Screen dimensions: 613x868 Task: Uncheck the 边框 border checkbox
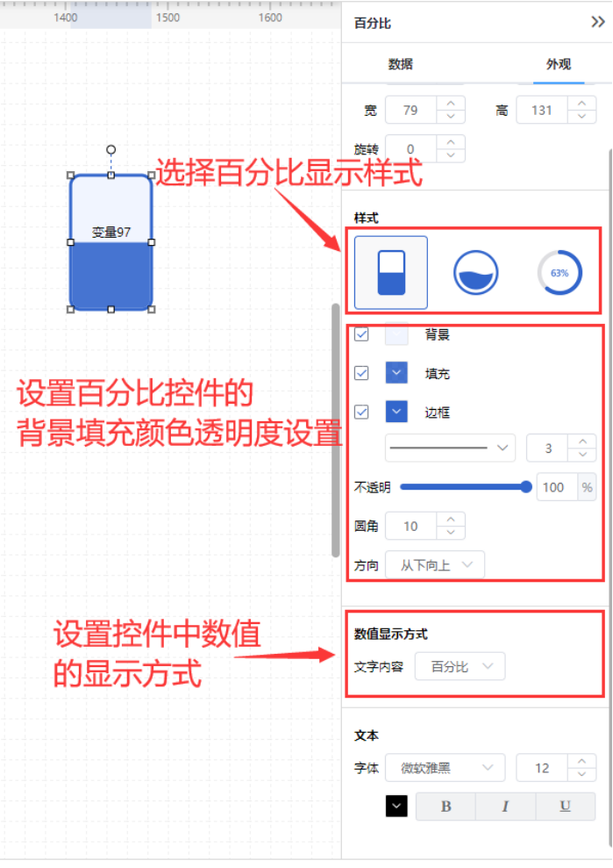point(362,412)
